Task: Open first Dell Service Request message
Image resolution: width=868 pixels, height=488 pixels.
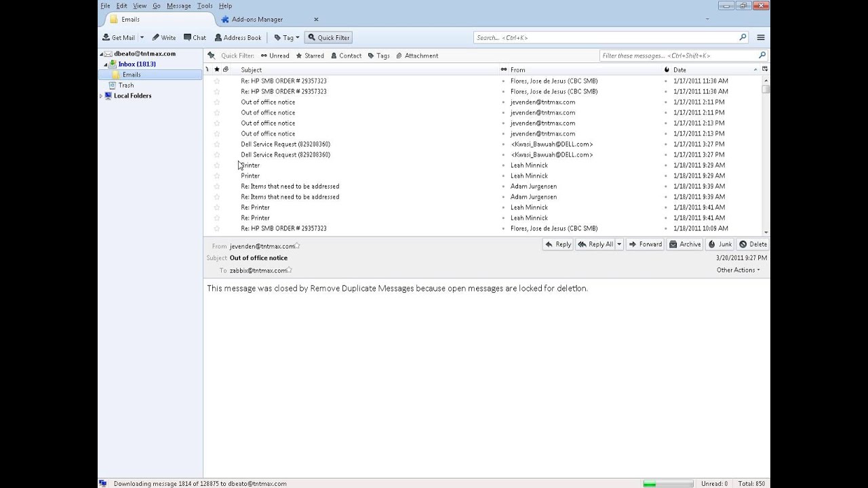Action: click(x=285, y=144)
